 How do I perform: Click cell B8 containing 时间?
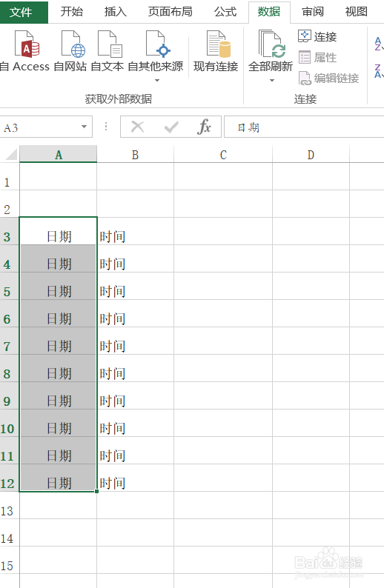pyautogui.click(x=135, y=368)
